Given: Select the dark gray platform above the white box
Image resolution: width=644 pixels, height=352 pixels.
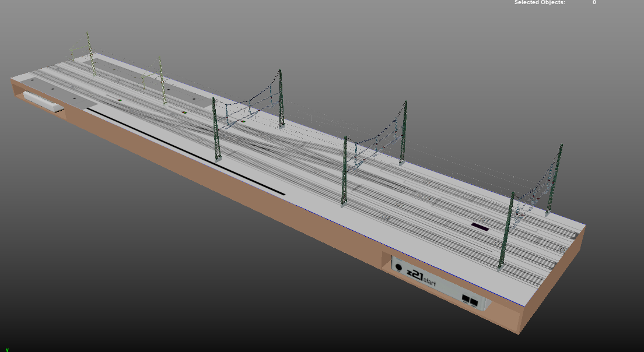Looking at the screenshot, I should pos(58,93).
